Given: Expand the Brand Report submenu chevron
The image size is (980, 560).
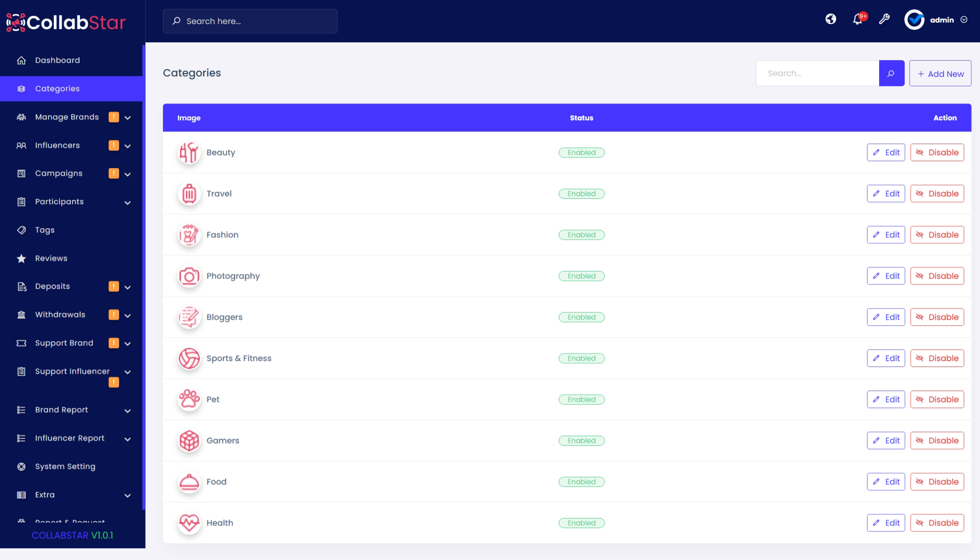Looking at the screenshot, I should [128, 411].
